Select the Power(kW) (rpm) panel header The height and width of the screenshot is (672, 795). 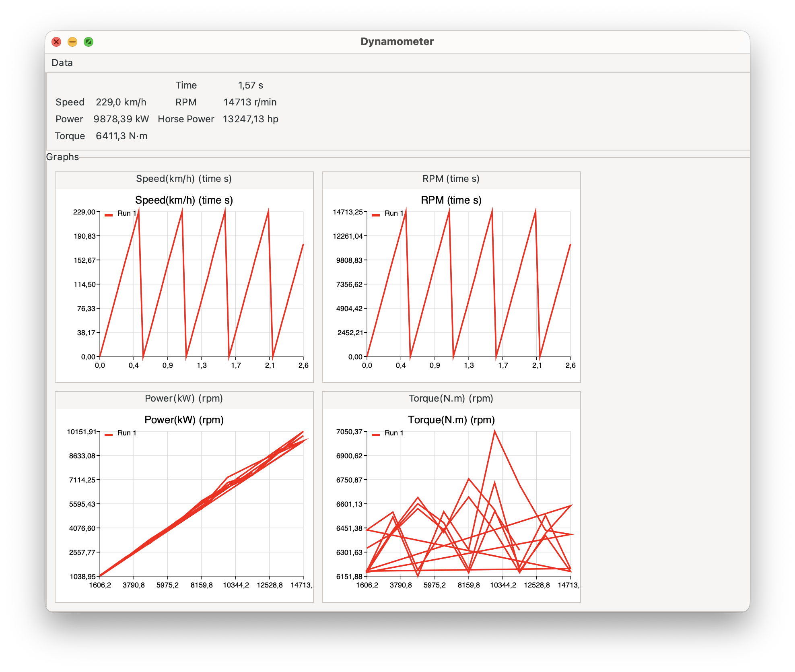[x=184, y=398]
